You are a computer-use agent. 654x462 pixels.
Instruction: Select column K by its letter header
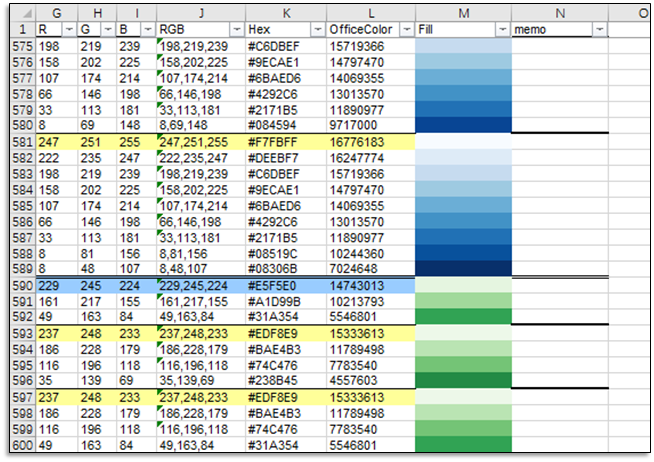point(286,13)
